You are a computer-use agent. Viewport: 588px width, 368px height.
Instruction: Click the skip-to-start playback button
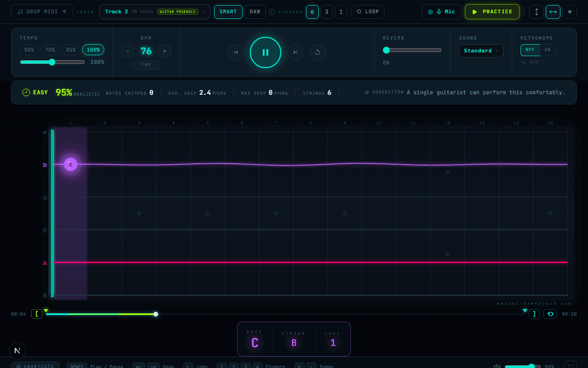236,52
